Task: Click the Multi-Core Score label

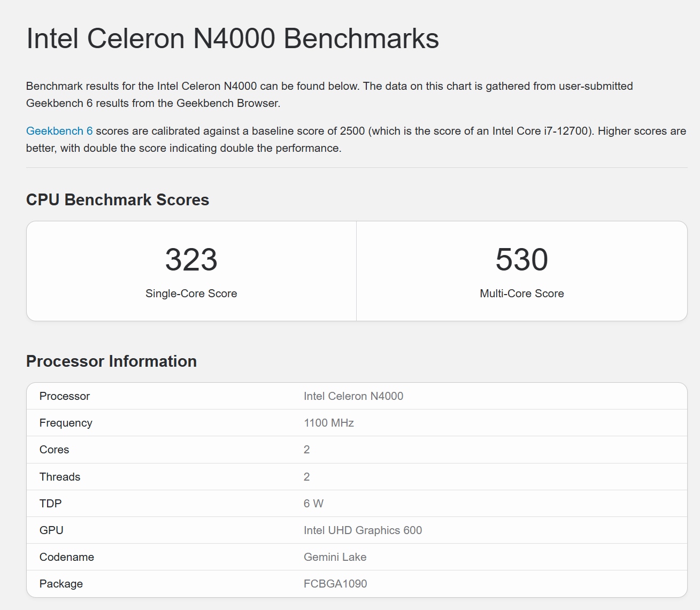Action: (521, 294)
